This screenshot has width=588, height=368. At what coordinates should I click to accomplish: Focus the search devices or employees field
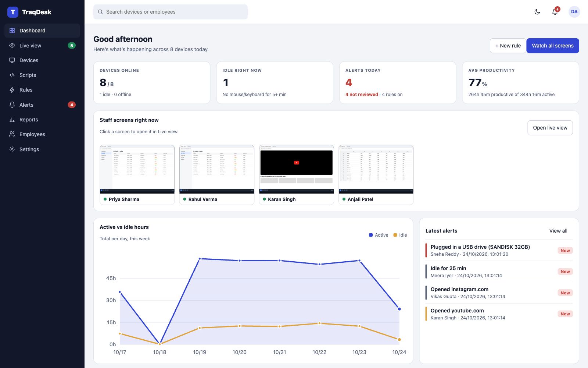tap(171, 12)
